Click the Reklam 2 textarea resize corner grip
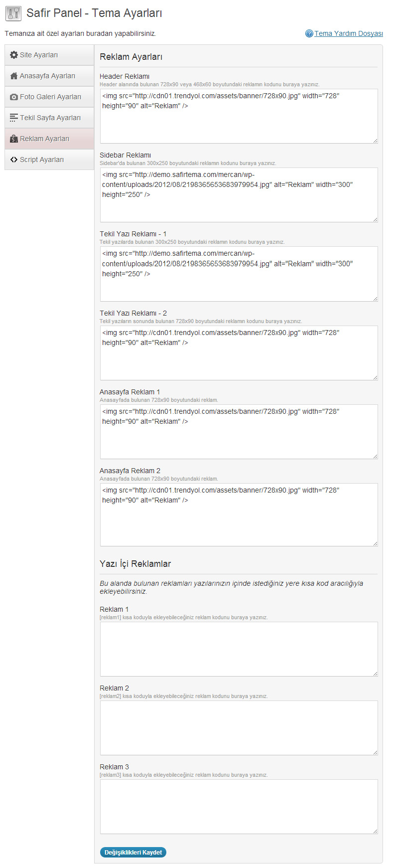This screenshot has width=395, height=868. [375, 752]
